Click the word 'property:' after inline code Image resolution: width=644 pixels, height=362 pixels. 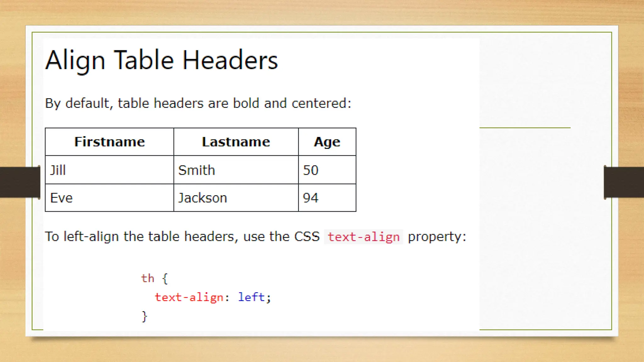click(437, 237)
